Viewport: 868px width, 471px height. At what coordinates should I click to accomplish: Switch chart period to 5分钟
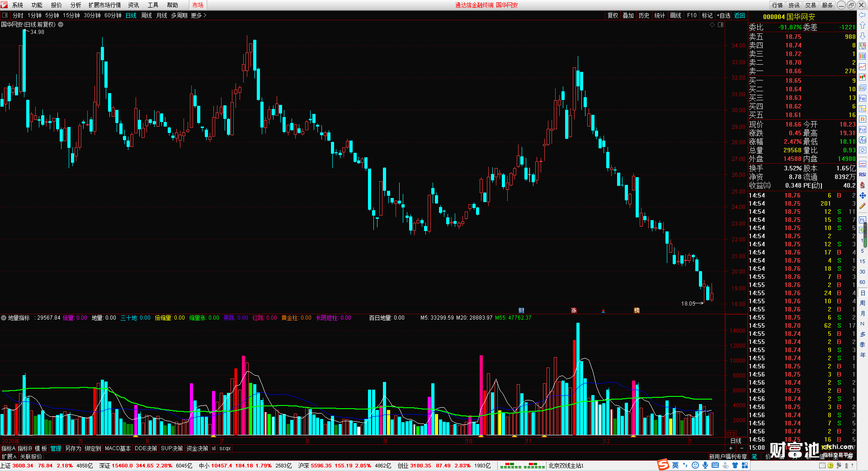(x=52, y=15)
